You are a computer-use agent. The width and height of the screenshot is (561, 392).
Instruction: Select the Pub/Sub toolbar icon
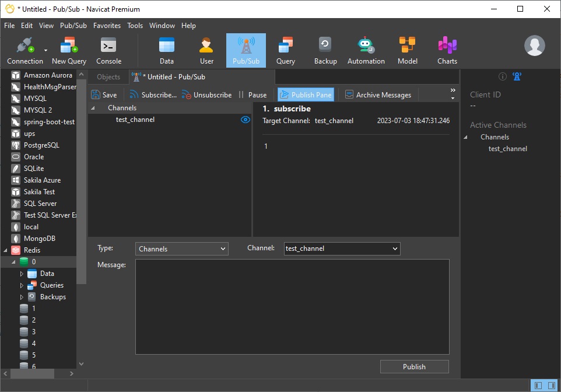246,51
